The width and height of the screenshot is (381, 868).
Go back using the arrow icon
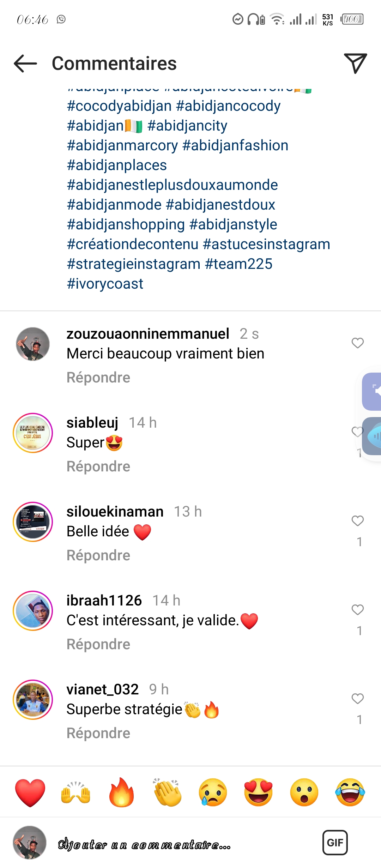pyautogui.click(x=25, y=64)
